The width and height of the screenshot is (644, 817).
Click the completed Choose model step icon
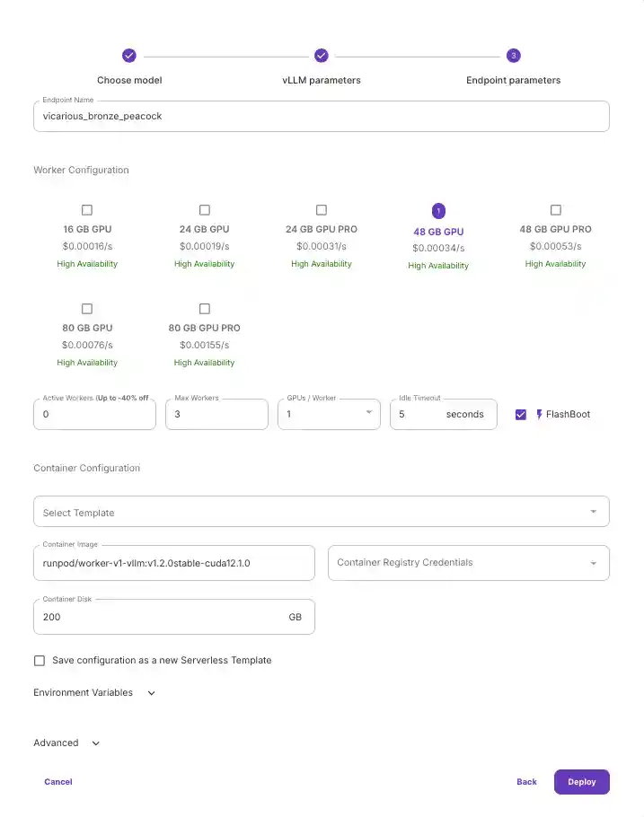click(129, 56)
